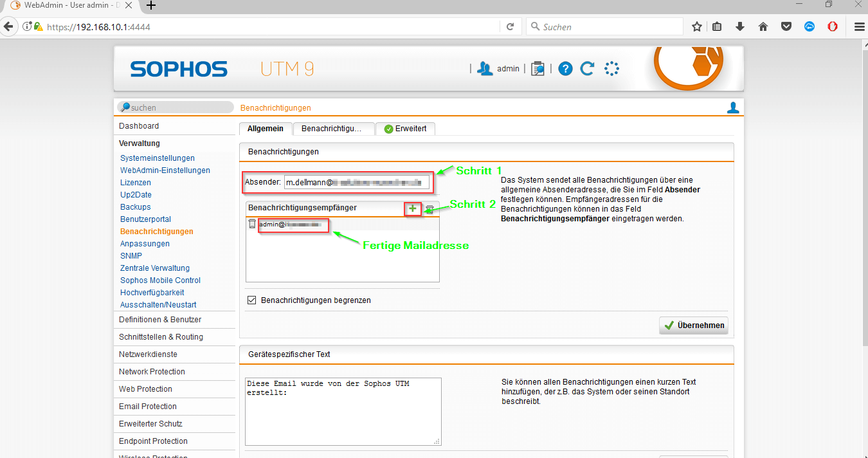The image size is (868, 458).
Task: Click the browser Suchen search box
Action: (604, 27)
